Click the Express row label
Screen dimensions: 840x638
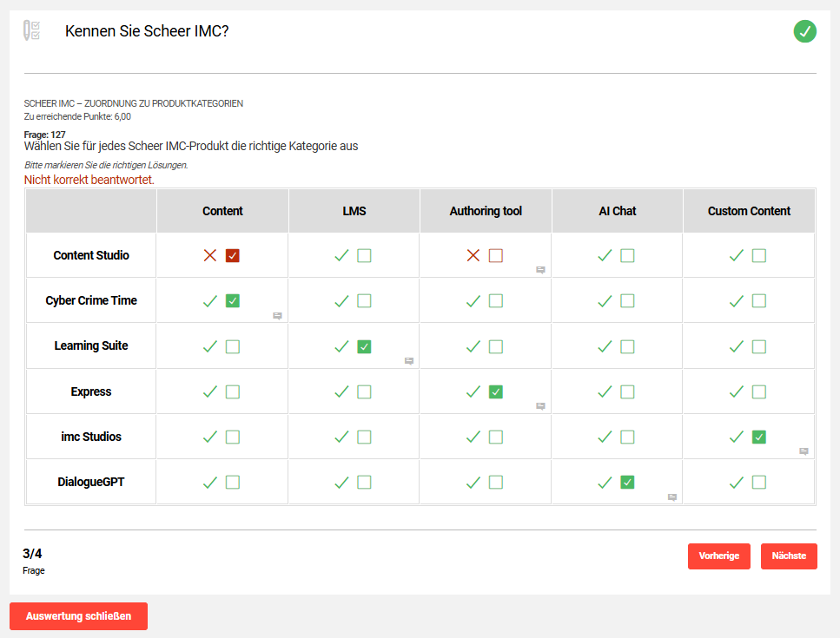[91, 391]
